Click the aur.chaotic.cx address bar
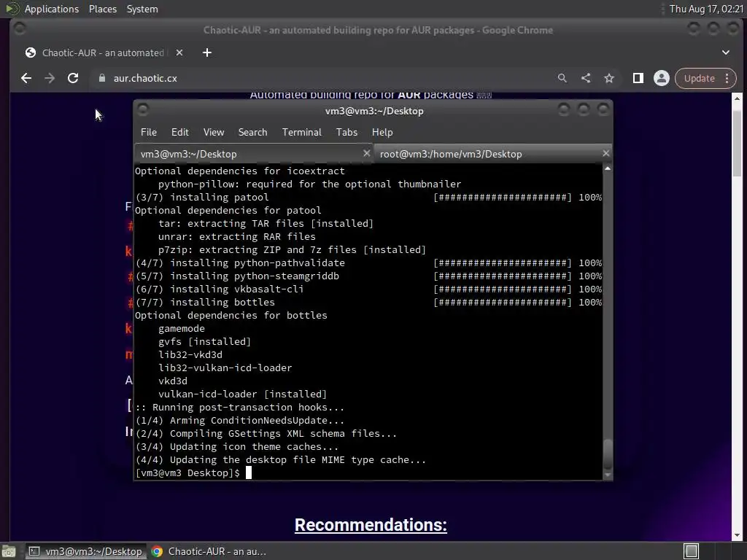Viewport: 747px width, 560px height. tap(324, 78)
